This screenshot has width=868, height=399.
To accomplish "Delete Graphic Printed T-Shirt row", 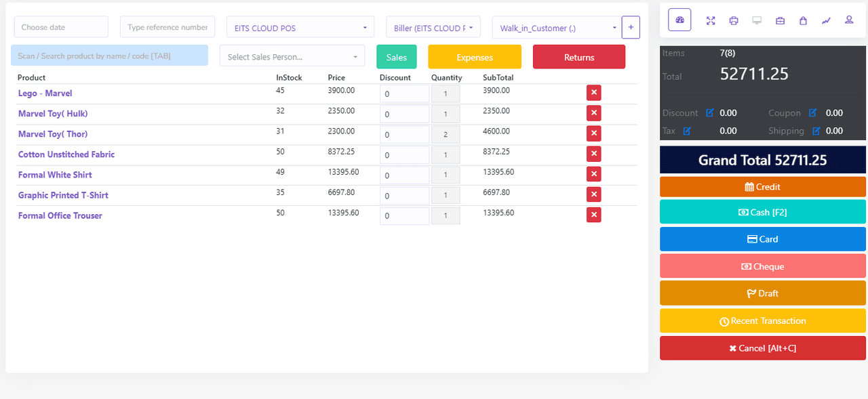I will [593, 194].
